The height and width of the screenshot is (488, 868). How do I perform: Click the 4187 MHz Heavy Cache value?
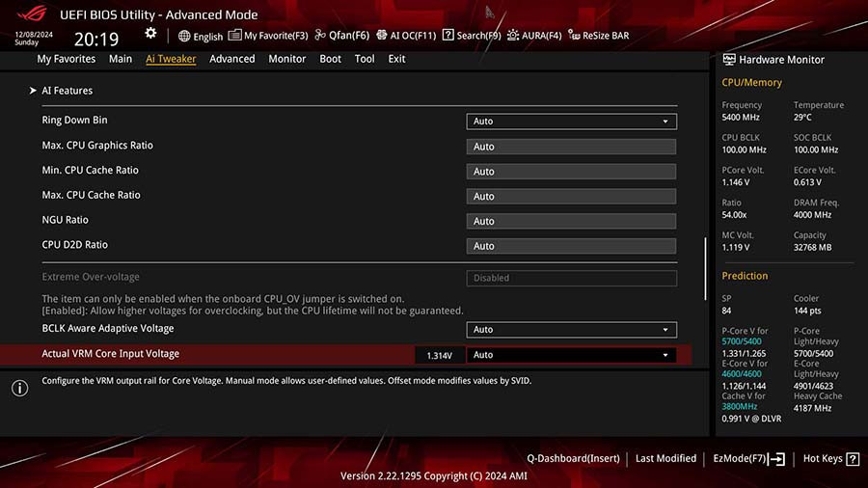pos(812,408)
